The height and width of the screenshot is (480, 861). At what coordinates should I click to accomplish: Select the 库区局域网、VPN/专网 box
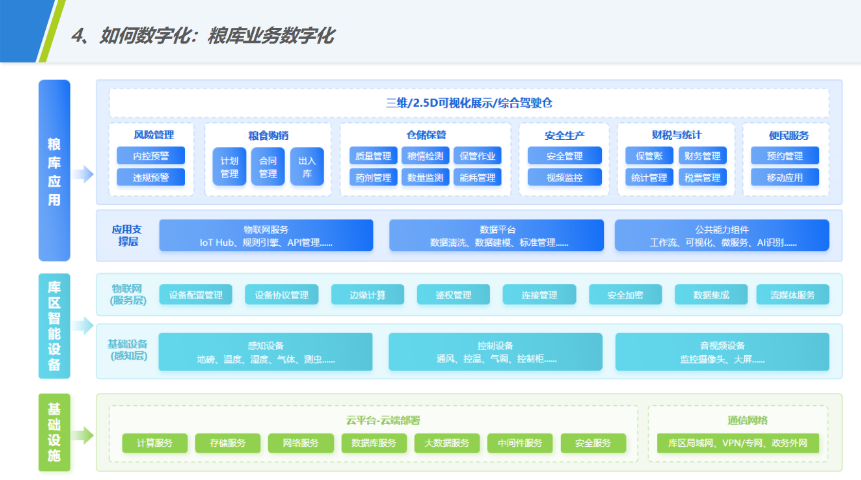738,443
